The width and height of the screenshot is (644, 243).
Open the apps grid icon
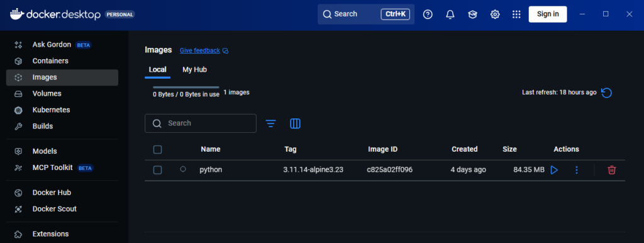tap(517, 14)
